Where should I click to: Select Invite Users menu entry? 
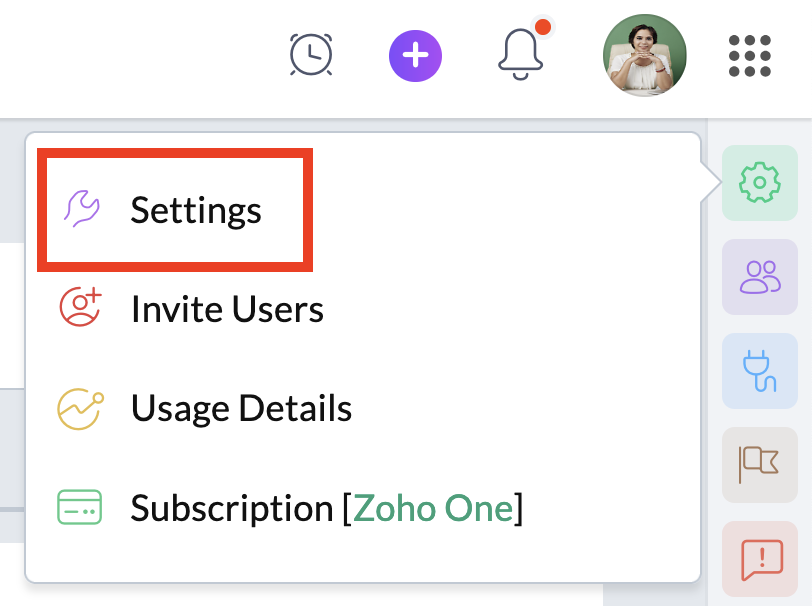pos(227,309)
